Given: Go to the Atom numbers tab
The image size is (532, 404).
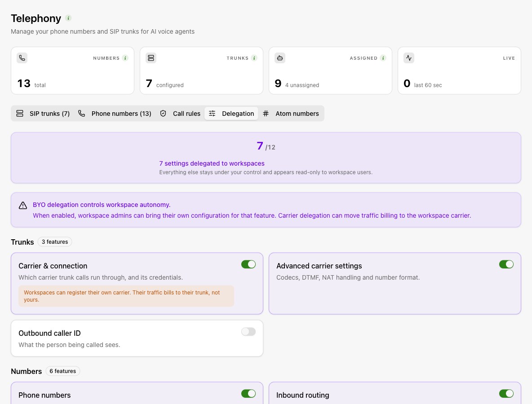Looking at the screenshot, I should [x=291, y=114].
